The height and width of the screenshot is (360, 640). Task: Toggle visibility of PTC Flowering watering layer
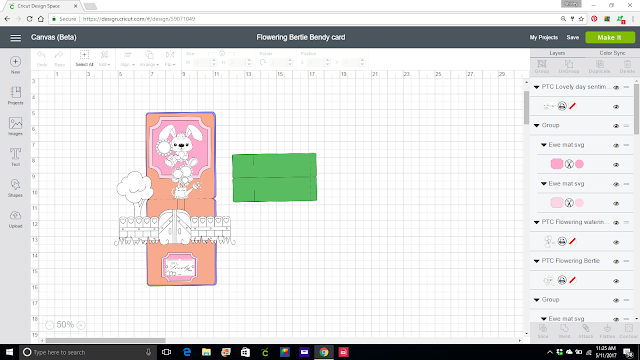pyautogui.click(x=616, y=223)
